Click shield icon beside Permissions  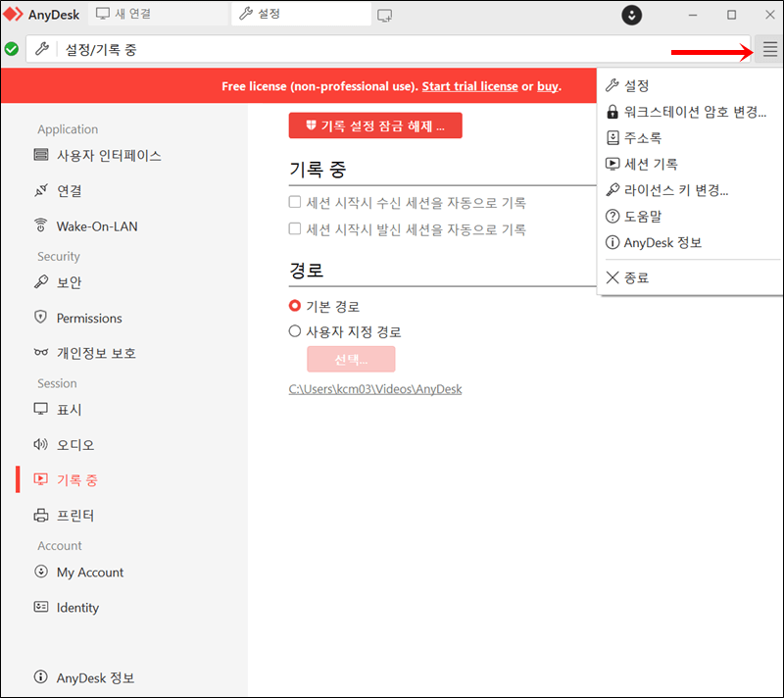[x=40, y=317]
